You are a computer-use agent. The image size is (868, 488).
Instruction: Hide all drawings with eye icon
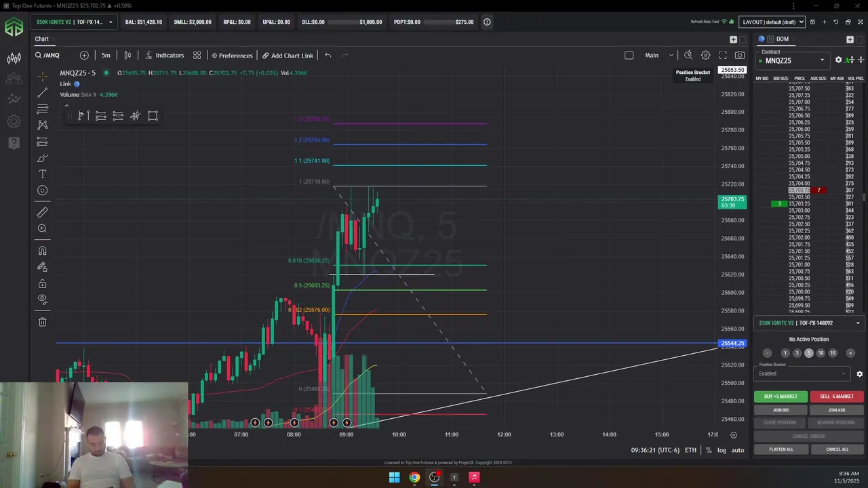pyautogui.click(x=42, y=300)
